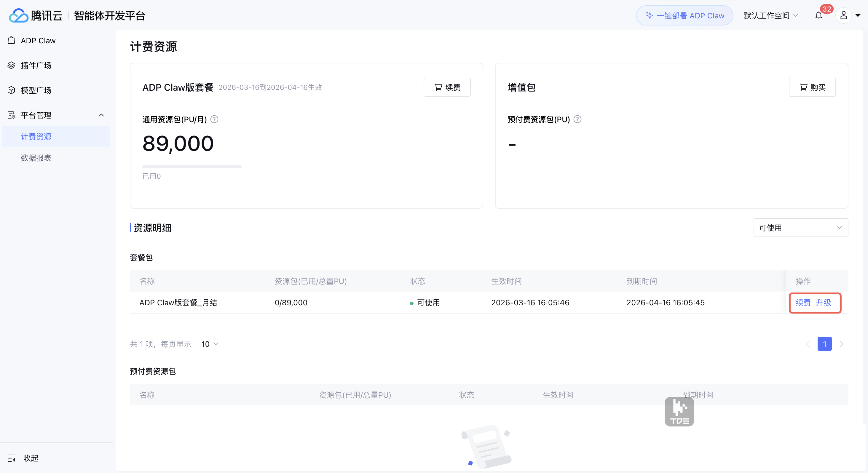Screen dimensions: 868x473
Task: Click the 升级 link in the table row
Action: coord(823,303)
